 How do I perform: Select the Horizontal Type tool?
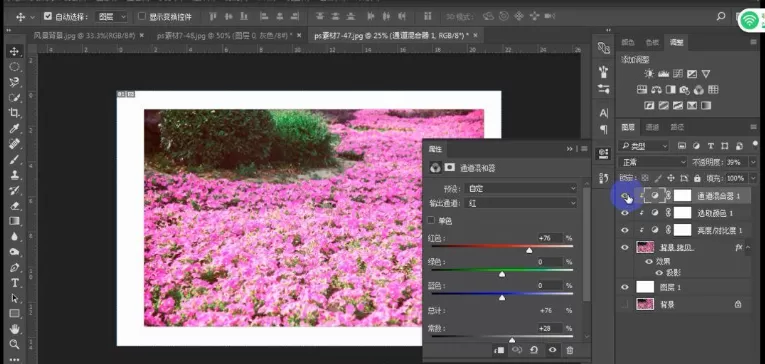[x=14, y=283]
